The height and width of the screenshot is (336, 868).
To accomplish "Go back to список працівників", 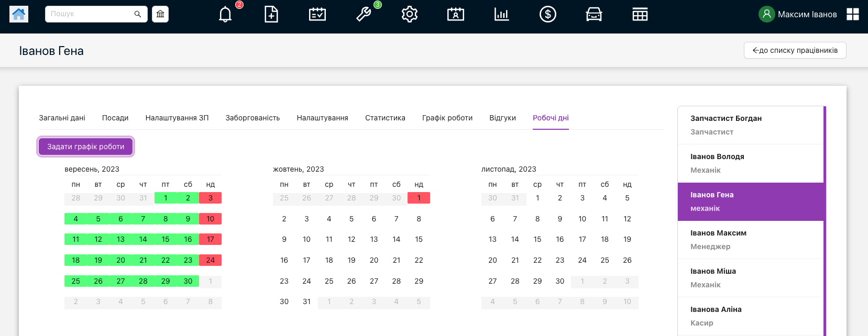I will 795,50.
